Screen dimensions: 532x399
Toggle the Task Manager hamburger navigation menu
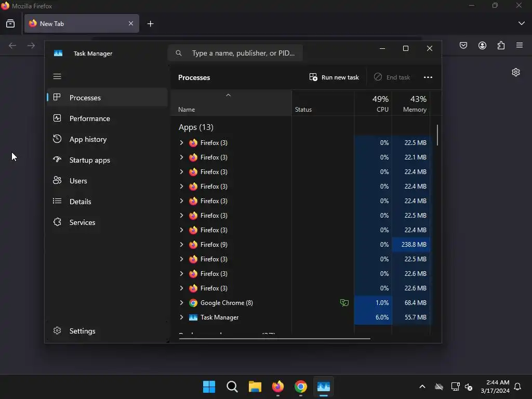point(57,76)
